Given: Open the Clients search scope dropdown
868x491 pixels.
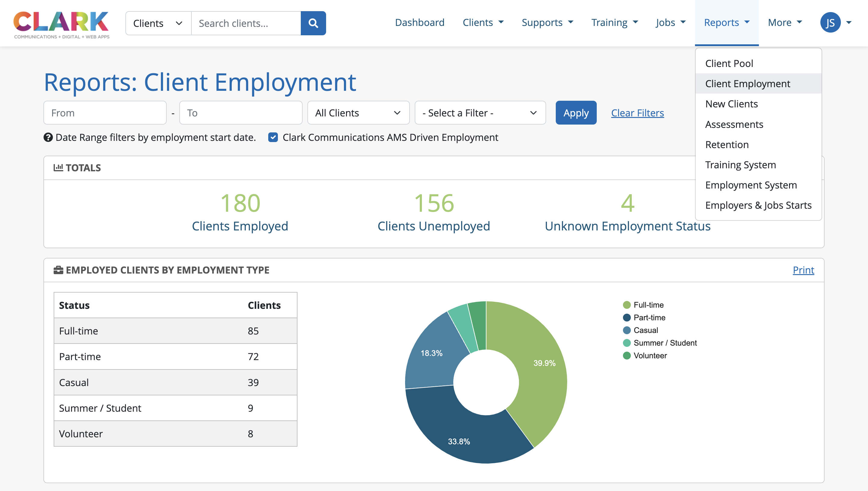Looking at the screenshot, I should tap(158, 23).
